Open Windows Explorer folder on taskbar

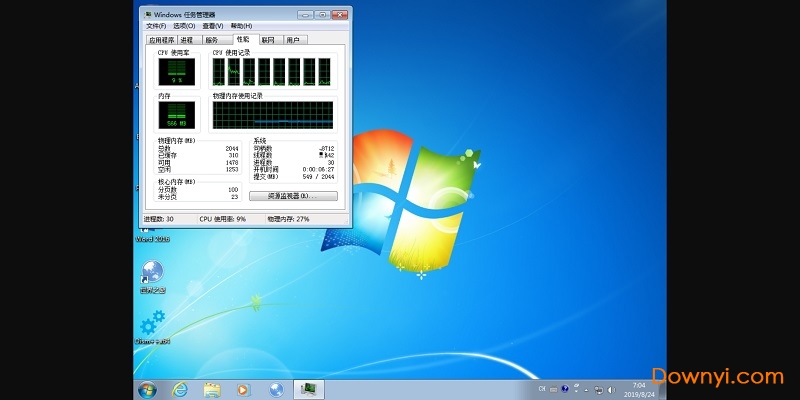[x=212, y=390]
